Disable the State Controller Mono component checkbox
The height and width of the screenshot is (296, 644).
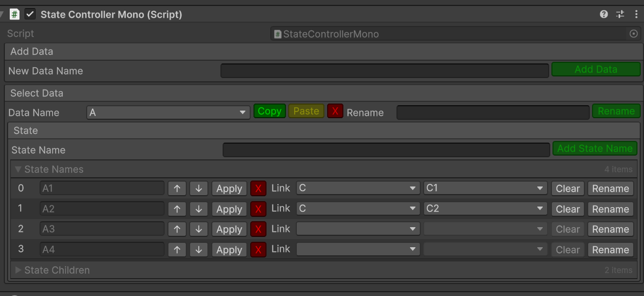(x=30, y=15)
